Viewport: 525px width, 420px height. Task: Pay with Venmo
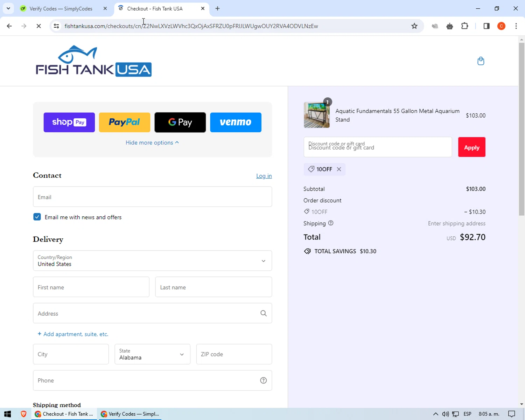click(x=236, y=122)
